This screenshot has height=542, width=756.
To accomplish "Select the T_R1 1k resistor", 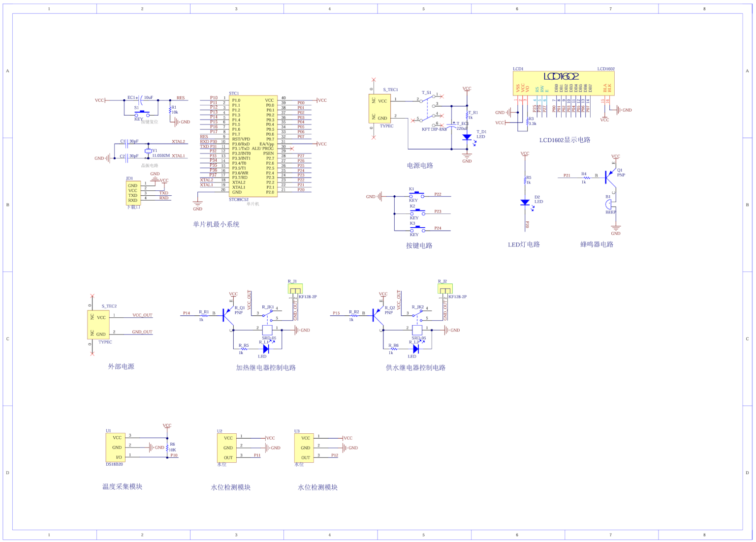I will click(467, 116).
